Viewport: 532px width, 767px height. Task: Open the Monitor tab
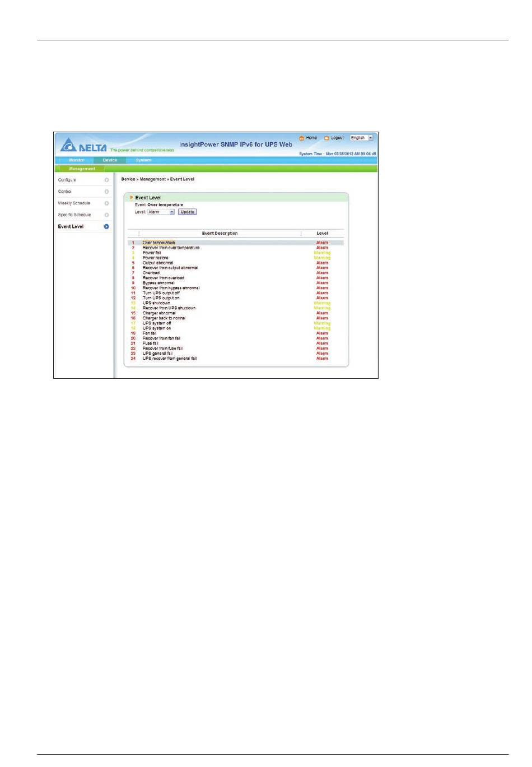click(x=77, y=160)
